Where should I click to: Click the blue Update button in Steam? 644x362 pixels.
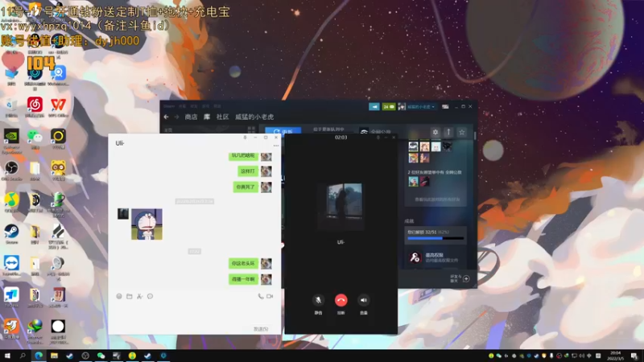click(x=283, y=132)
